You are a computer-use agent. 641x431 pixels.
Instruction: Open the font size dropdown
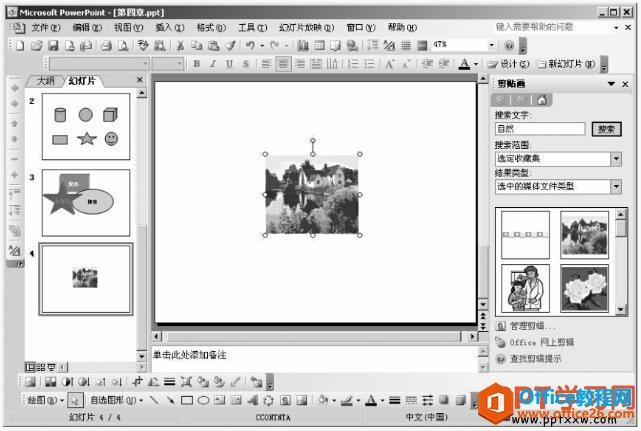(x=179, y=64)
